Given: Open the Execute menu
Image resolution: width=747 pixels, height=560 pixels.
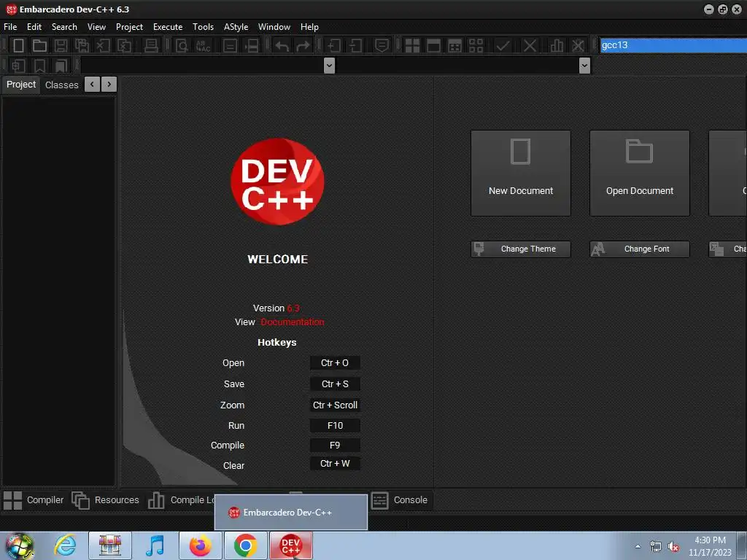Looking at the screenshot, I should (x=168, y=27).
